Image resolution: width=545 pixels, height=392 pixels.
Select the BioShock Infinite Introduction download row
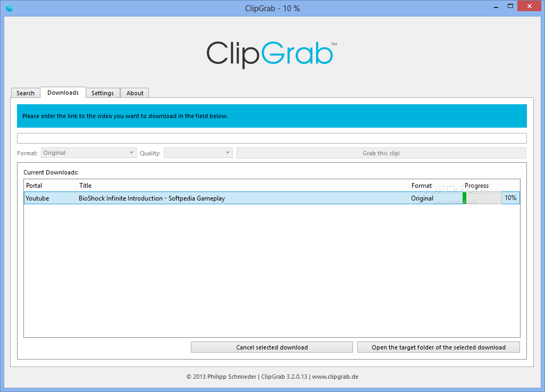pyautogui.click(x=272, y=198)
